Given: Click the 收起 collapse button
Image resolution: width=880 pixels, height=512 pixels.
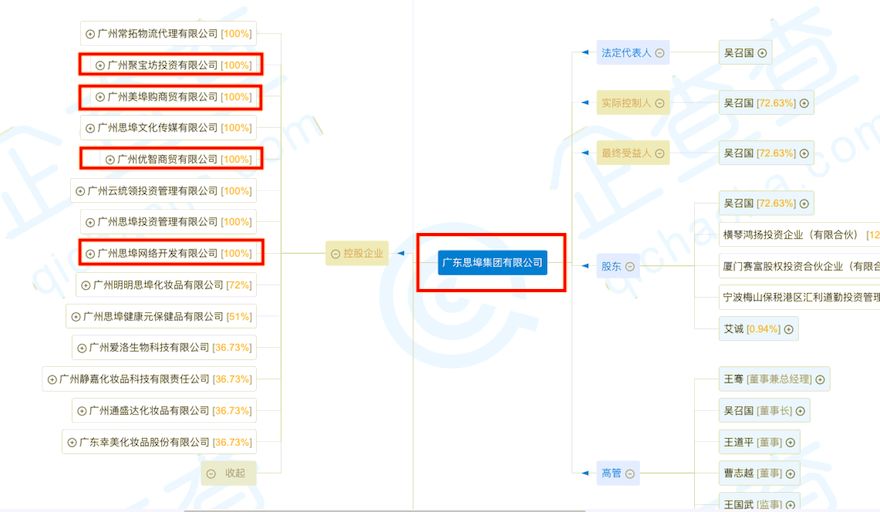Looking at the screenshot, I should tap(228, 473).
